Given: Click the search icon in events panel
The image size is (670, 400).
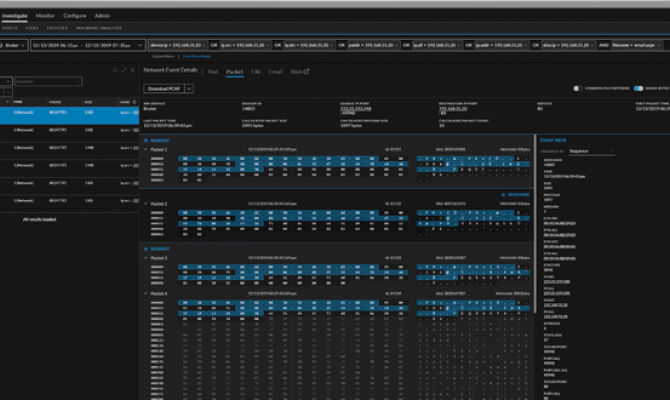Looking at the screenshot, I should click(x=115, y=70).
